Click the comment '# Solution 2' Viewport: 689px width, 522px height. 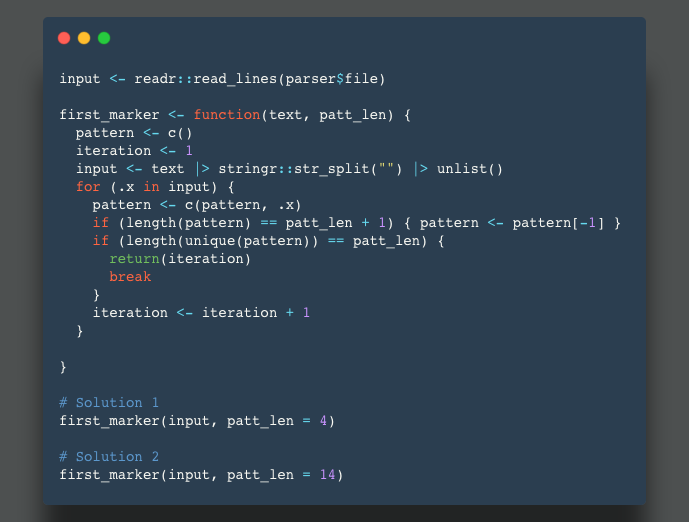pyautogui.click(x=109, y=457)
